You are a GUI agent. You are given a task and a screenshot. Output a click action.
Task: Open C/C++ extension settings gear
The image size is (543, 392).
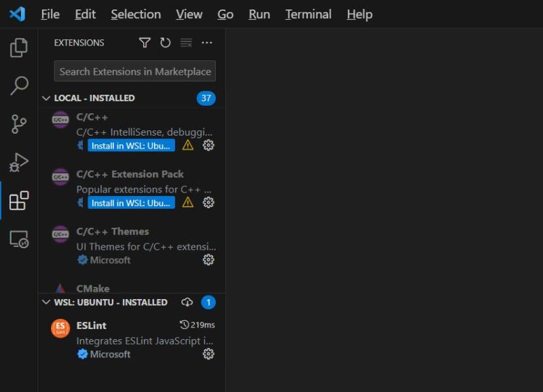coord(208,146)
